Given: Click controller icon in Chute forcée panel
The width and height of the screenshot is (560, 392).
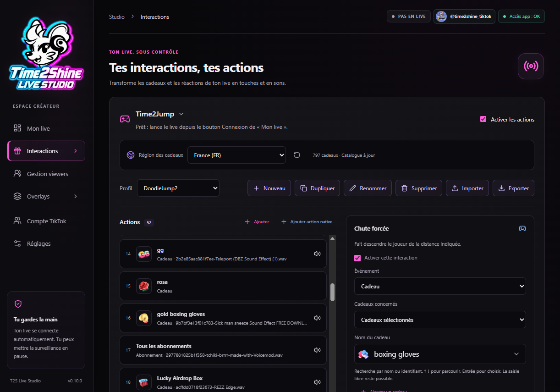Looking at the screenshot, I should coord(522,228).
